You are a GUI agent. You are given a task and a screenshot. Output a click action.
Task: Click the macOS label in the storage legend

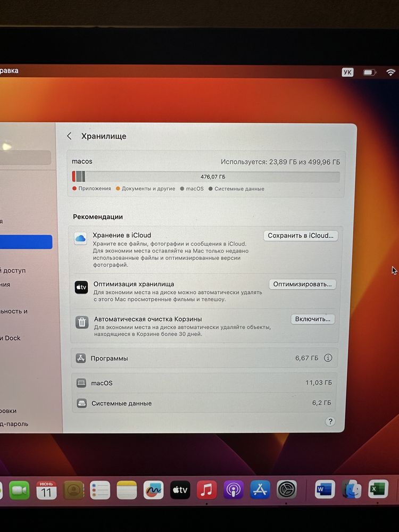(x=195, y=189)
